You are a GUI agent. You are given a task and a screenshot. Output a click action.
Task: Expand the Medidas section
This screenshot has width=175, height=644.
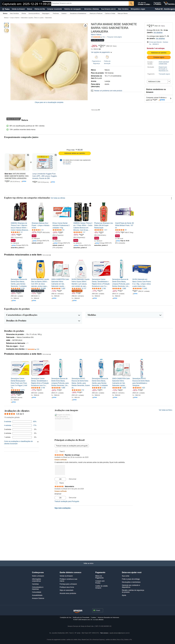point(160,315)
